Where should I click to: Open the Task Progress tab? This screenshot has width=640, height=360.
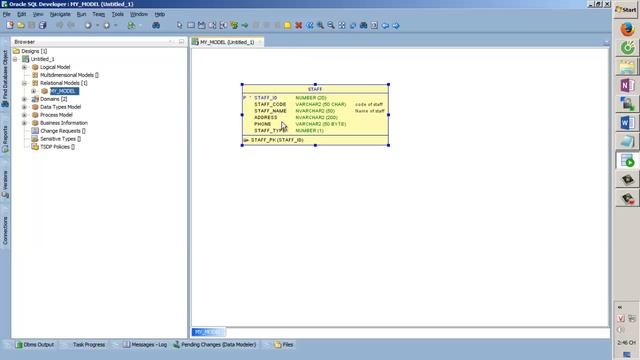pyautogui.click(x=89, y=345)
